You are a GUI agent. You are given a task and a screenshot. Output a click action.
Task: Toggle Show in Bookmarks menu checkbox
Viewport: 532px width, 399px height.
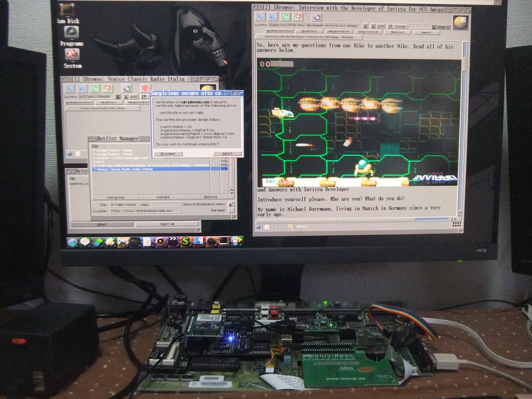pyautogui.click(x=231, y=204)
